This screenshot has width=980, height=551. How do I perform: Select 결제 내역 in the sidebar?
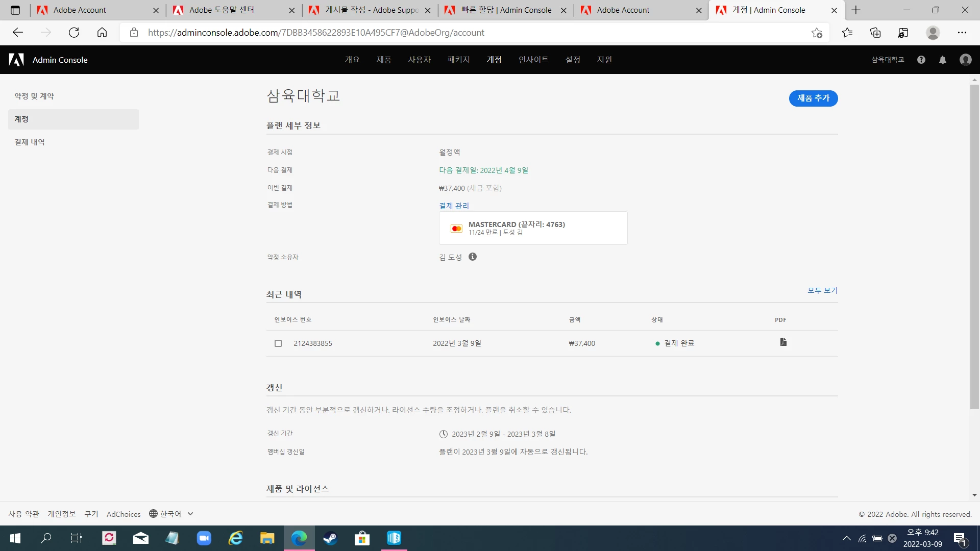[30, 142]
